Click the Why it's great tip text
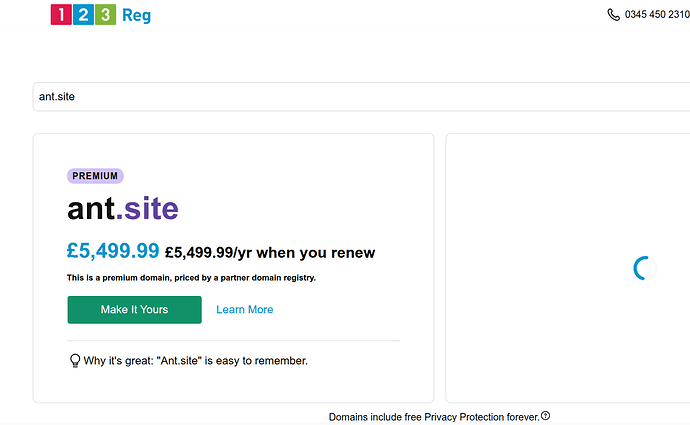Screen dimensions: 690x425 click(195, 361)
